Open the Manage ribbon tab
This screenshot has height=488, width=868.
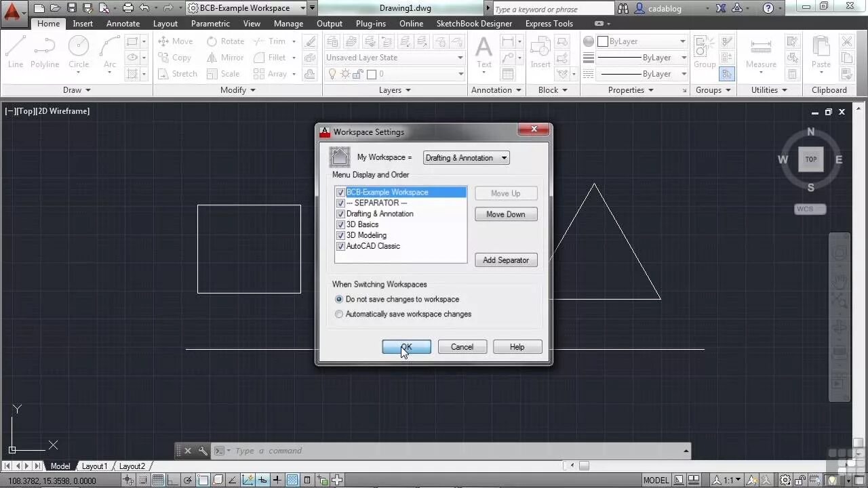pyautogui.click(x=288, y=24)
